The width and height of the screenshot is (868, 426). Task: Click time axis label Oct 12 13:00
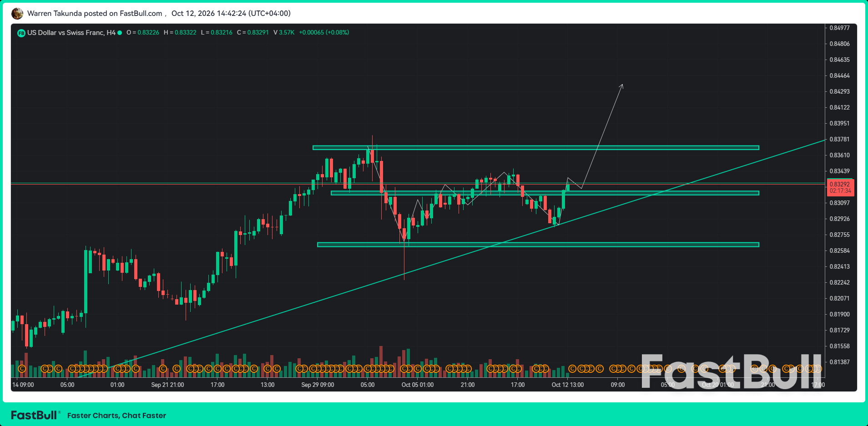click(568, 385)
